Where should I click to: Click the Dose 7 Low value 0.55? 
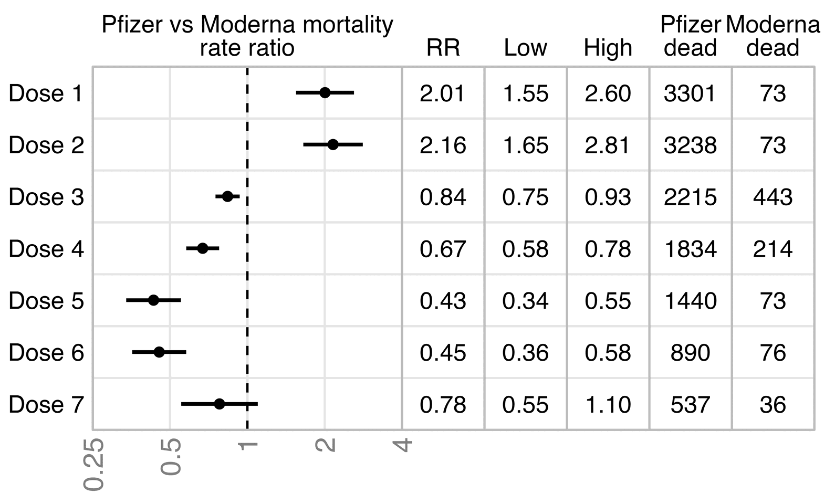coord(525,404)
